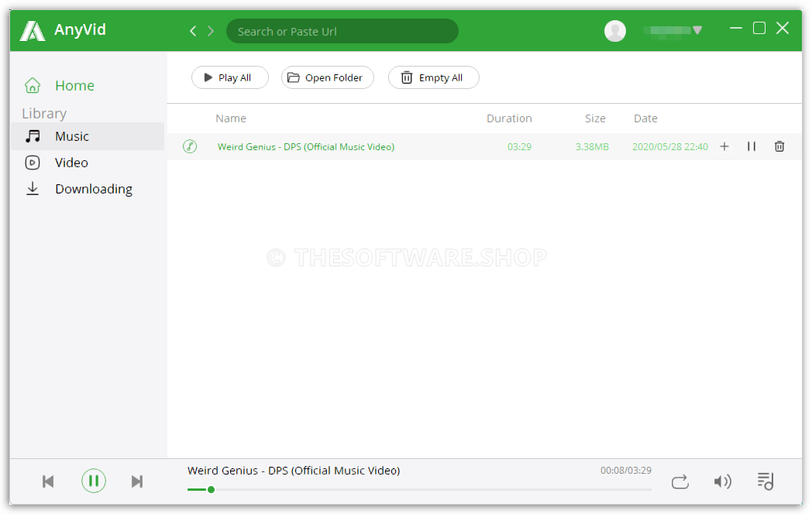Maximize the AnyVid window
812x514 pixels.
[759, 29]
